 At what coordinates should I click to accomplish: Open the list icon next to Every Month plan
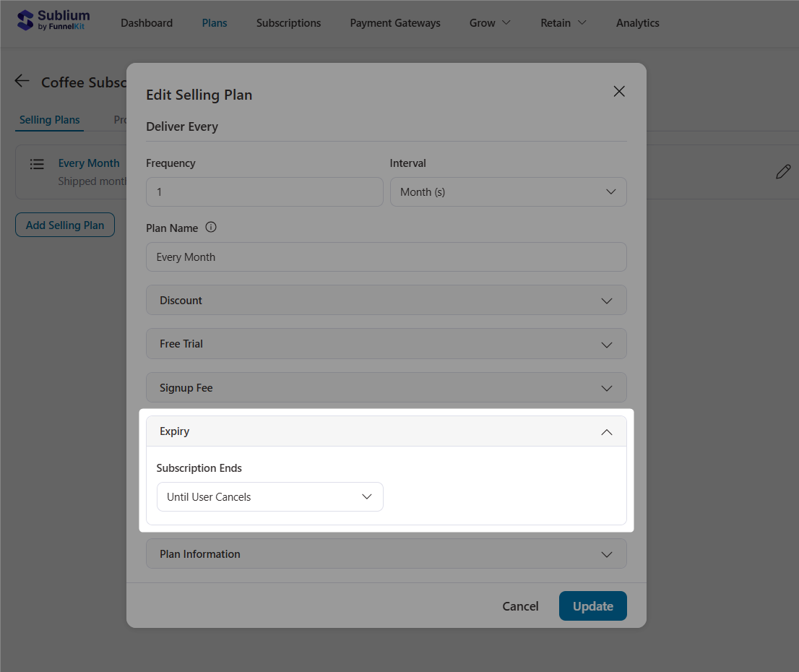pos(37,164)
